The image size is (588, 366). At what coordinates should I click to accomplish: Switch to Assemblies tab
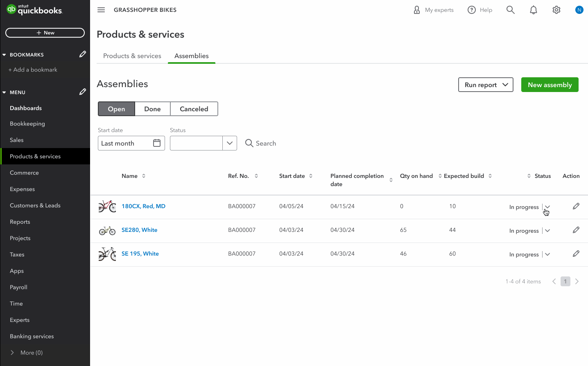(x=192, y=56)
